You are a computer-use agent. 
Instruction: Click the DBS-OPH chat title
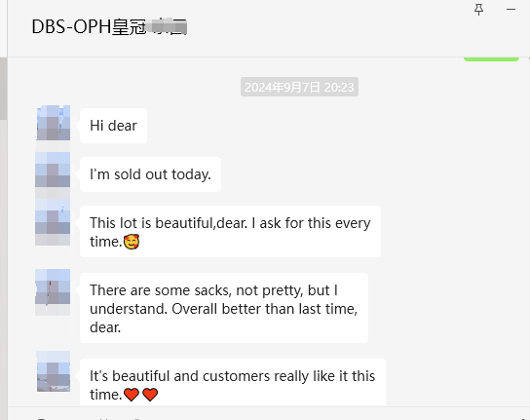109,27
